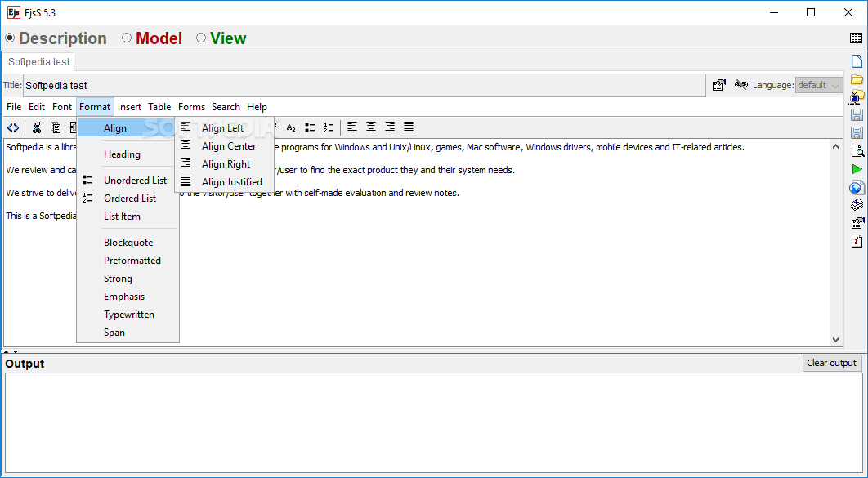The width and height of the screenshot is (868, 478).
Task: Choose Align Left from submenu
Action: point(224,127)
